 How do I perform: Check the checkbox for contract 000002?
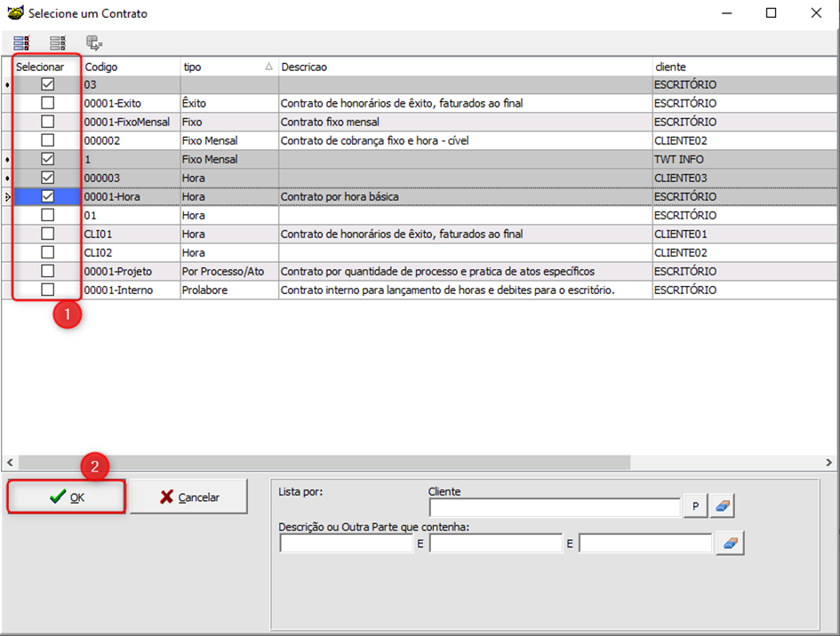pyautogui.click(x=48, y=140)
